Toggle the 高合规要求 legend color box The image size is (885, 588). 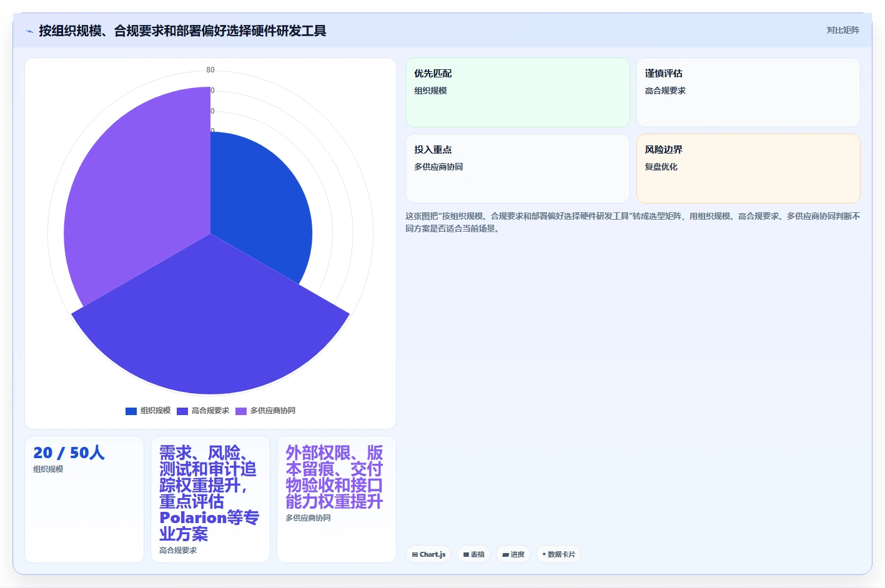pyautogui.click(x=182, y=411)
